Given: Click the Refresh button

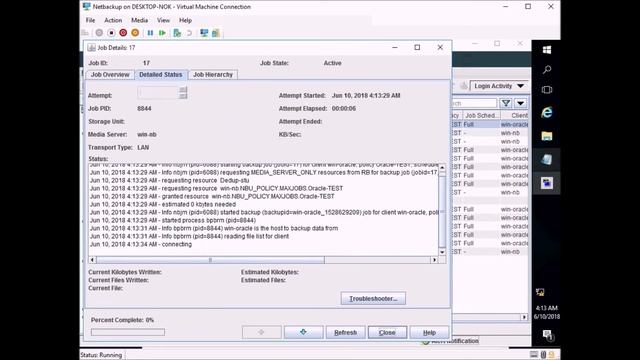Looking at the screenshot, I should point(345,332).
